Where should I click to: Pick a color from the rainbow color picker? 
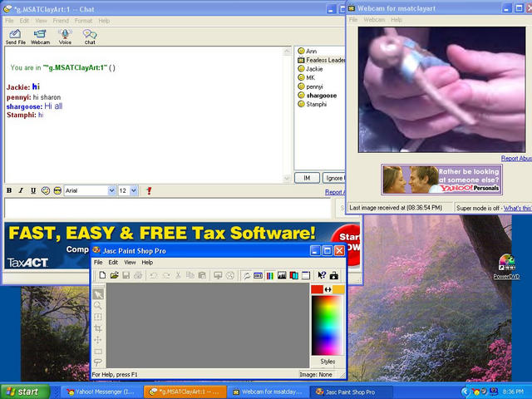pos(328,325)
